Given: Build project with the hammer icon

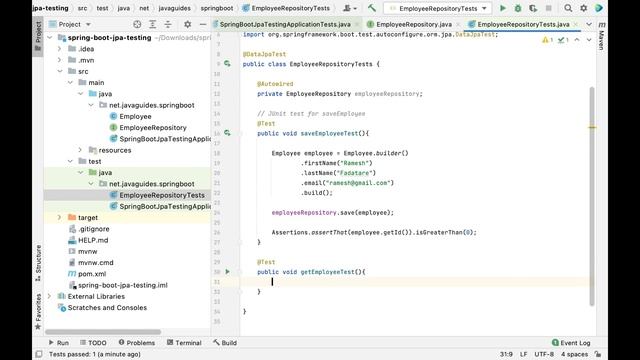Looking at the screenshot, I should click(371, 8).
